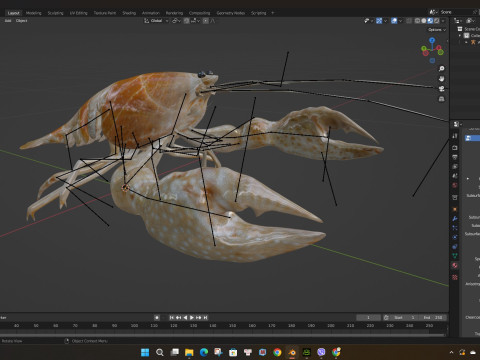Image resolution: width=480 pixels, height=360 pixels.
Task: Open the gizmo settings dropdown arrow
Action: 386,21
